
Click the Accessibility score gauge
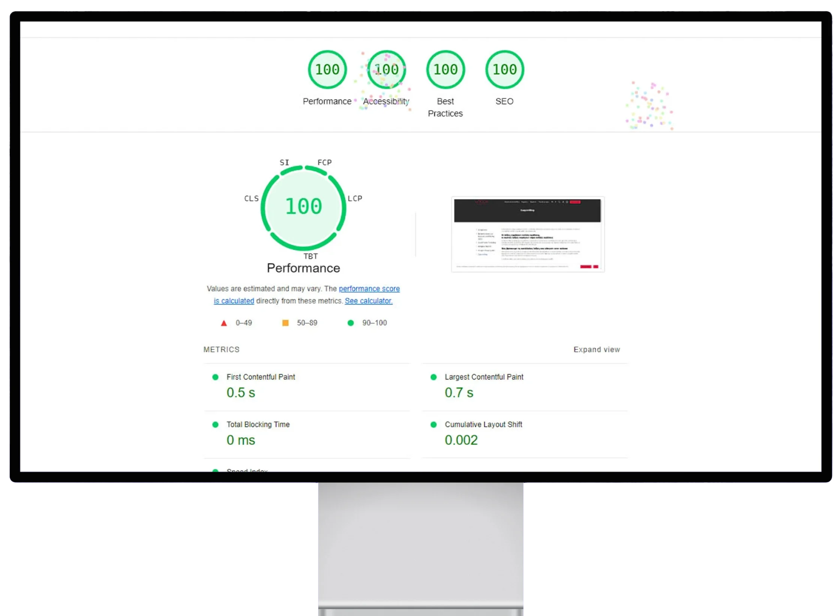pos(386,70)
